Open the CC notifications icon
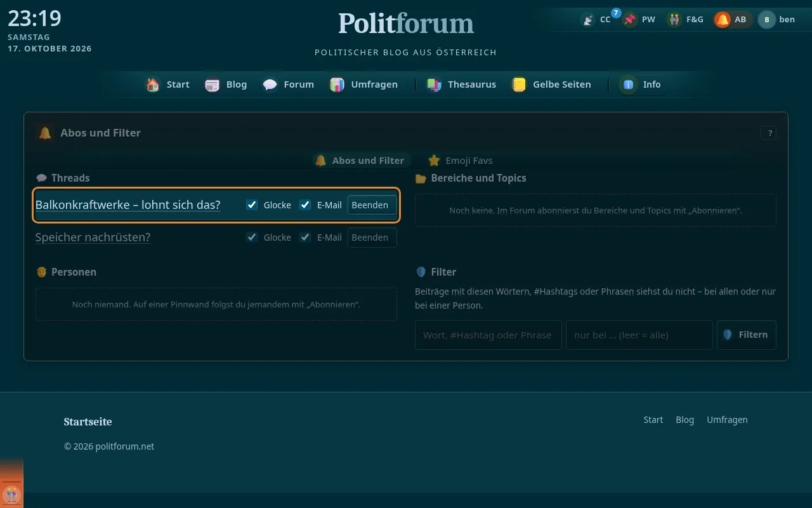Screen dimensions: 812x508 (x=589, y=20)
